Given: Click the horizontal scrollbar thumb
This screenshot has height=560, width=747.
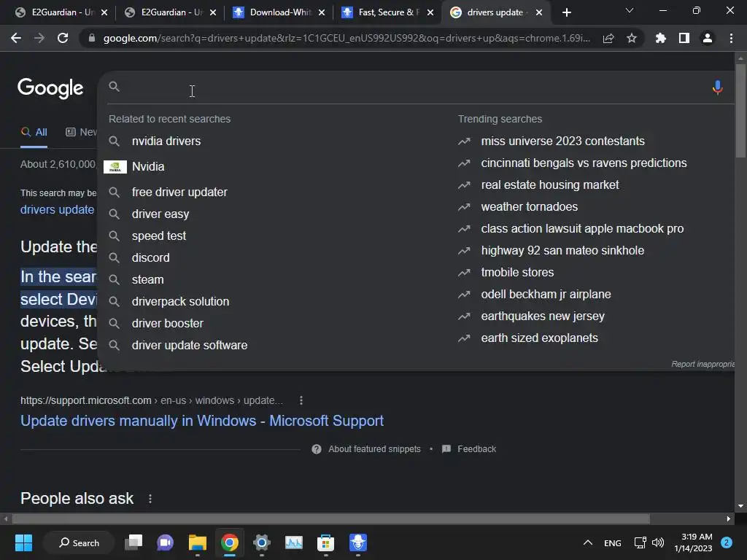Looking at the screenshot, I should click(331, 518).
